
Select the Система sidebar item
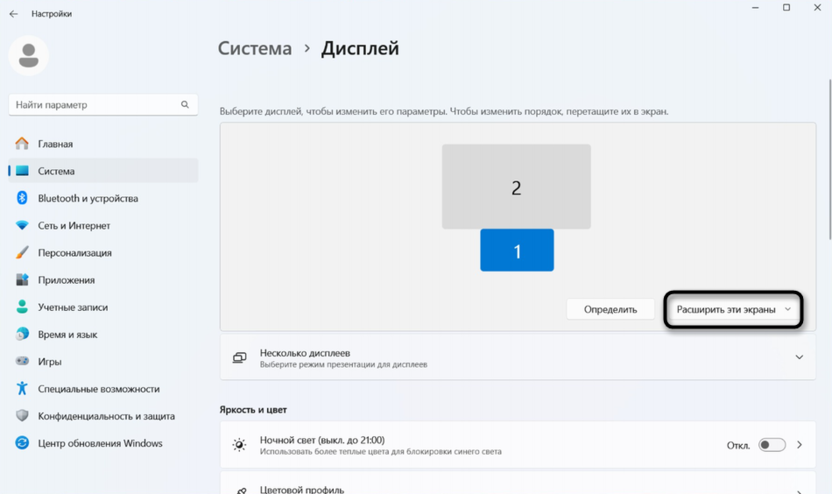click(x=103, y=171)
